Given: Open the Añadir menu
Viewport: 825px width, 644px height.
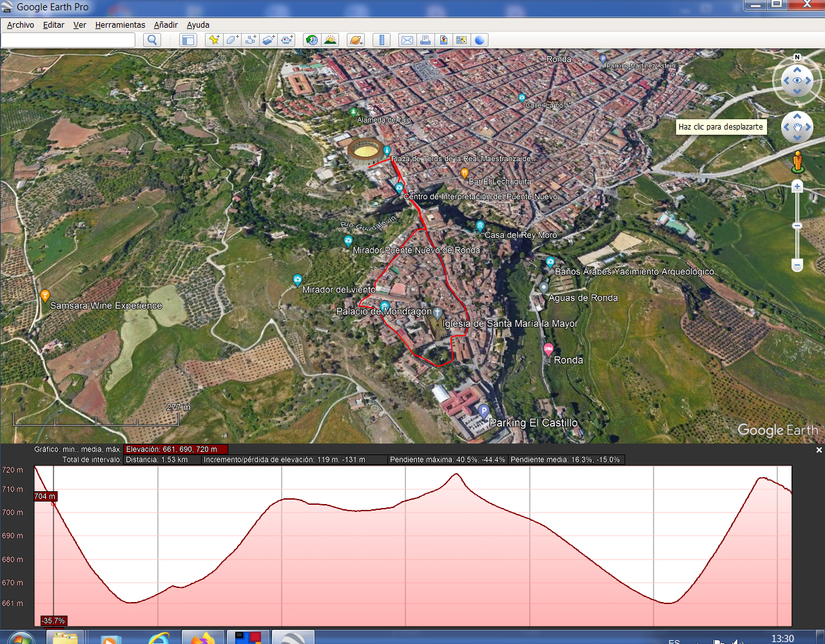Looking at the screenshot, I should coord(166,24).
